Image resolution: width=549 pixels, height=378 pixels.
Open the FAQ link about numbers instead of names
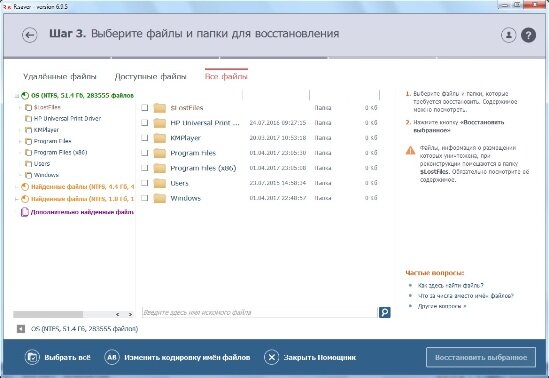465,296
